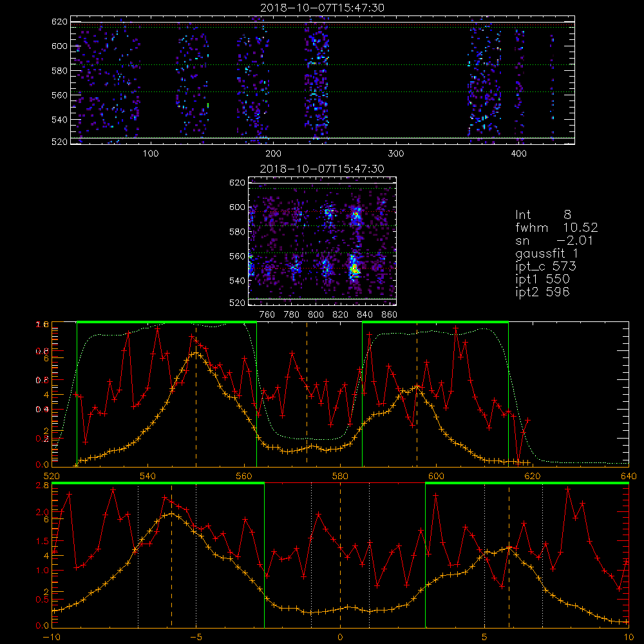Click x-axis label 100 under the top image
The height and width of the screenshot is (644, 644).
coord(151,153)
